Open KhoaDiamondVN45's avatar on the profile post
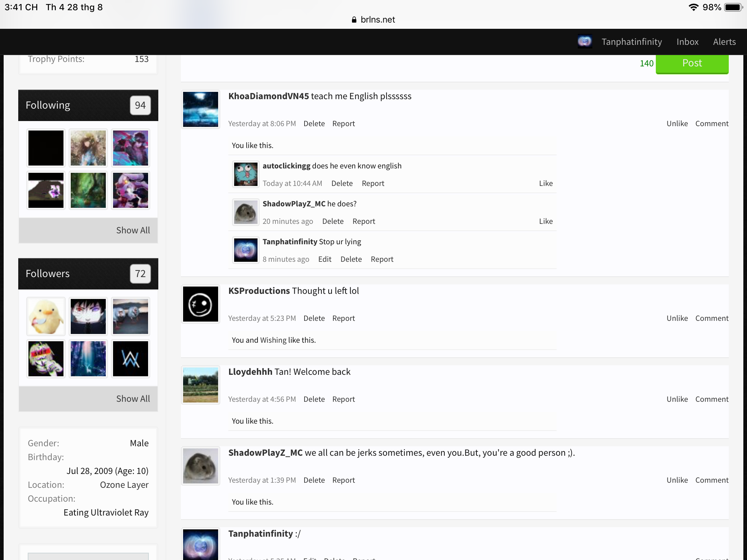The width and height of the screenshot is (747, 560). pyautogui.click(x=201, y=109)
